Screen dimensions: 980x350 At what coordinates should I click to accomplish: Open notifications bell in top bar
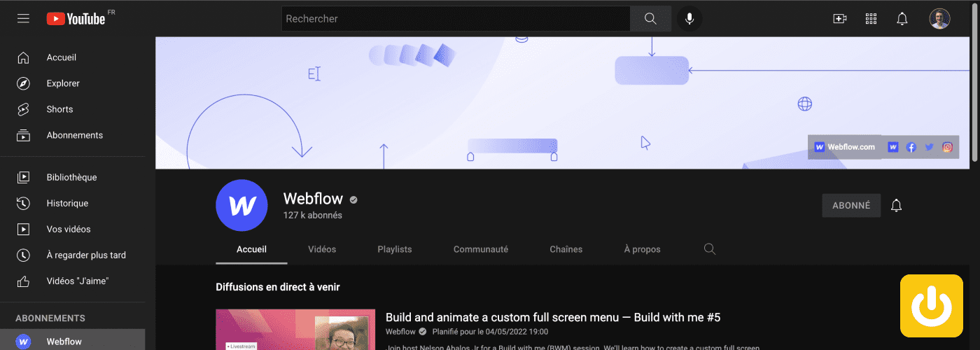click(902, 19)
